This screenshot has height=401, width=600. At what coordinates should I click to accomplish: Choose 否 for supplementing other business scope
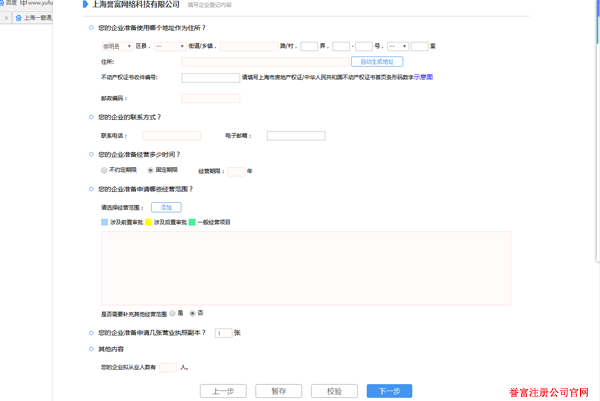193,313
